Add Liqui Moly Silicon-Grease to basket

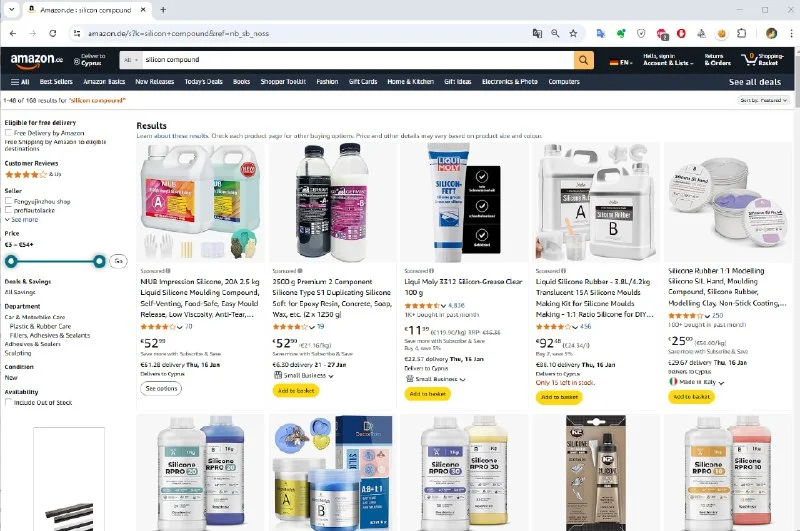tap(428, 394)
